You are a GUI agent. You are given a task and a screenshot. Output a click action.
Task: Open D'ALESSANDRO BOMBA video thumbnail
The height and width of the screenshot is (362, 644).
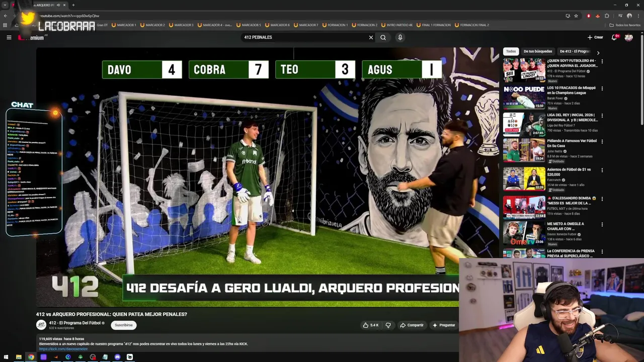point(524,207)
